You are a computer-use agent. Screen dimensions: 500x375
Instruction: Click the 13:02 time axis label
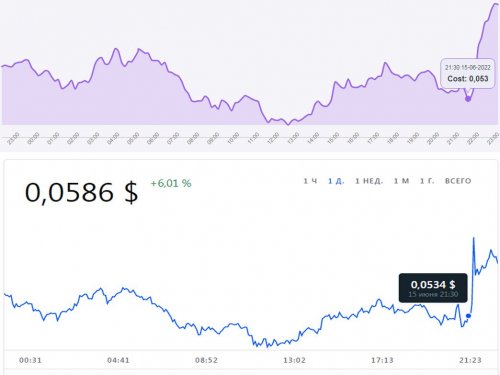pyautogui.click(x=294, y=360)
